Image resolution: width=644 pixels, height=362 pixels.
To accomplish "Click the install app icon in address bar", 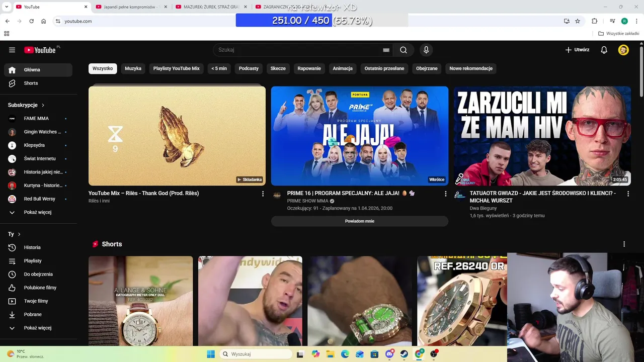I will pos(567,21).
